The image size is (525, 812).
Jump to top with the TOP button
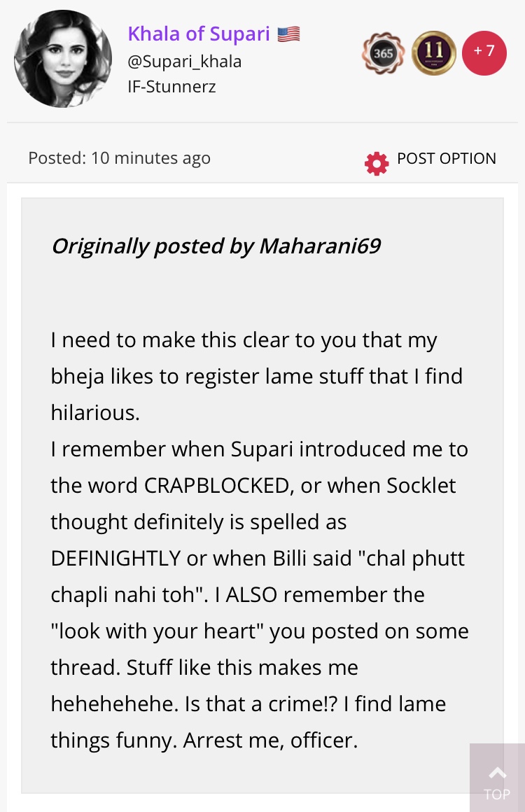click(x=497, y=778)
